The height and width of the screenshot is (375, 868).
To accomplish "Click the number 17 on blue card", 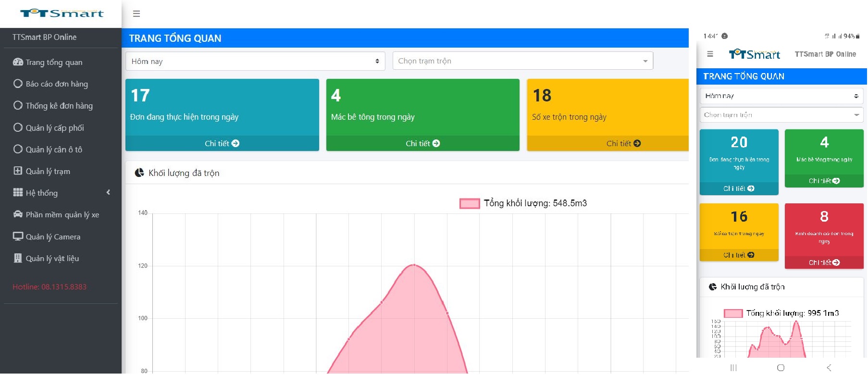I will click(140, 95).
